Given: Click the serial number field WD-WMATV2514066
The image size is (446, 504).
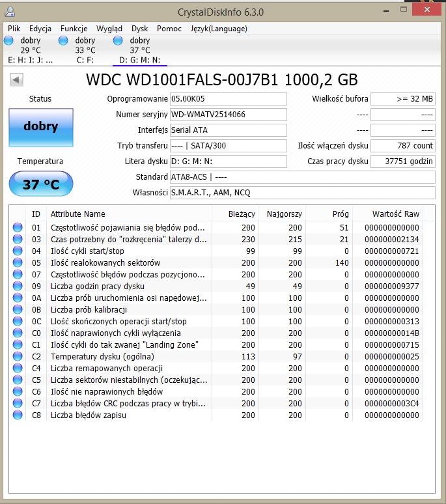Looking at the screenshot, I should click(228, 115).
